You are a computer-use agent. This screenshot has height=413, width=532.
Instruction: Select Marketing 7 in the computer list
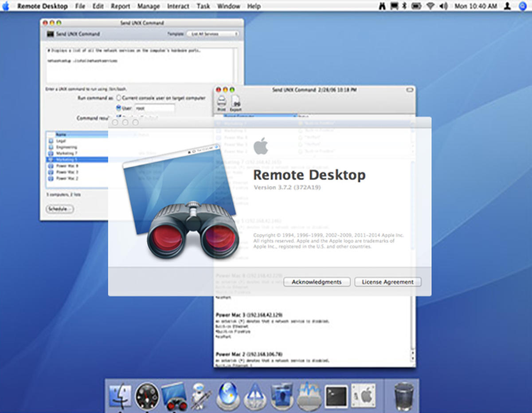77,153
